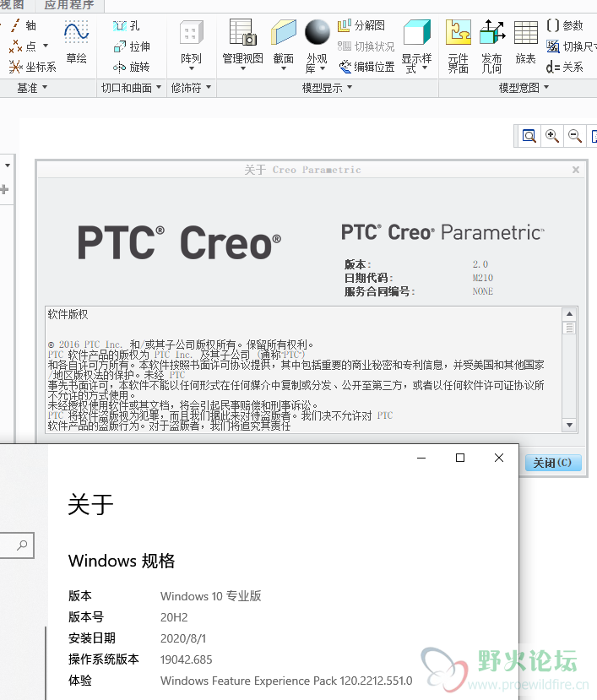Click copyright text scrollbar up arrow
This screenshot has width=597, height=700.
tap(569, 314)
